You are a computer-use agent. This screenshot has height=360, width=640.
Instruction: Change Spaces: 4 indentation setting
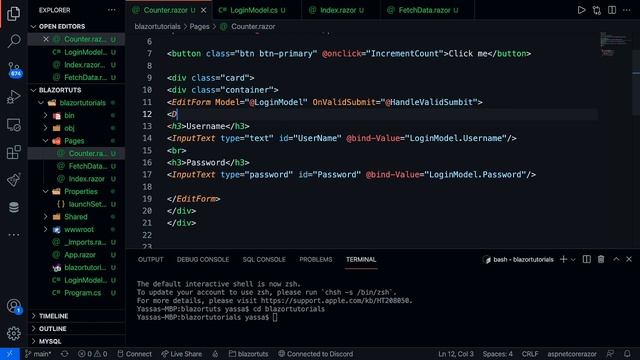point(497,354)
